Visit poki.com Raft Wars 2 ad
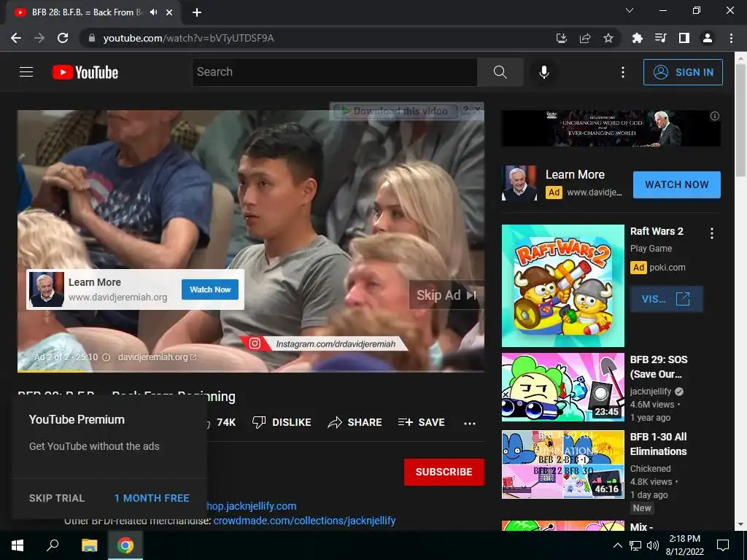 coord(667,299)
